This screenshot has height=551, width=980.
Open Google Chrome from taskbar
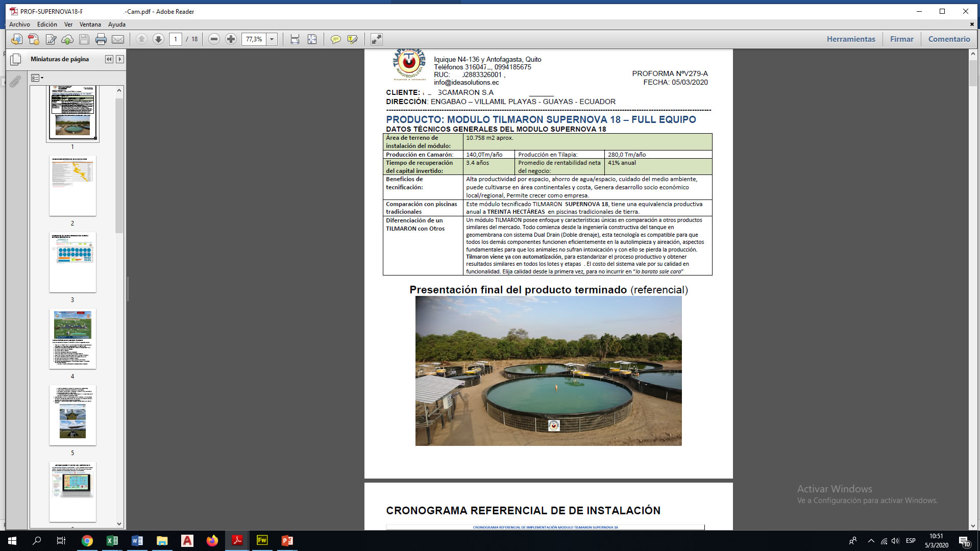coord(87,541)
